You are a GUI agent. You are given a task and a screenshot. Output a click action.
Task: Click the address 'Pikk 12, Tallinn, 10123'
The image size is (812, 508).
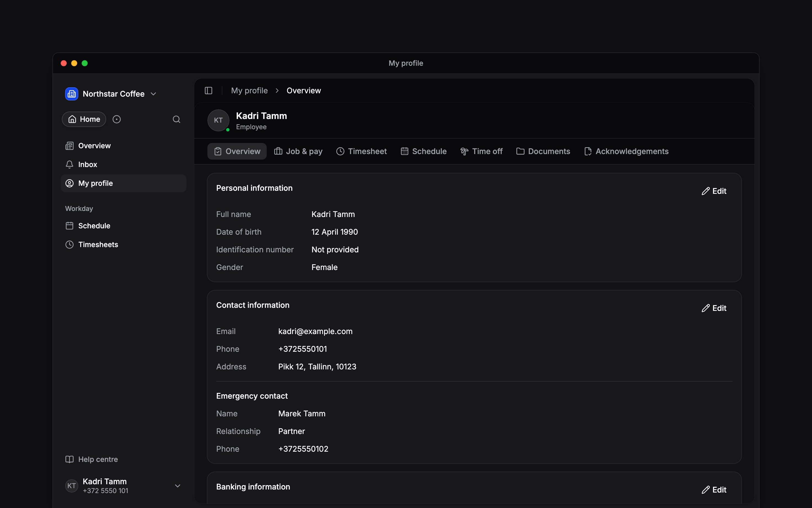(317, 367)
